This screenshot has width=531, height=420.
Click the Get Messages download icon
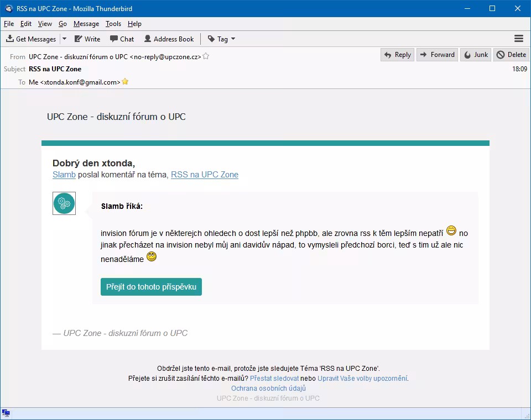click(10, 39)
